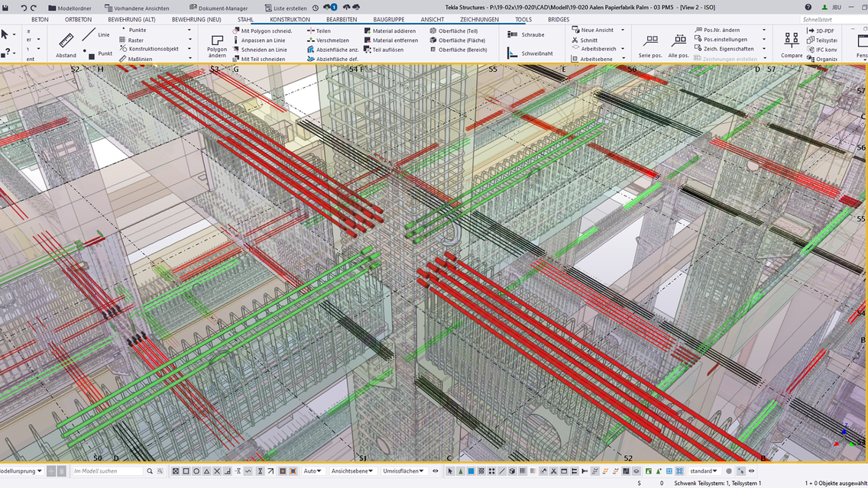Switch to the BETON ribbon tab
This screenshot has height=488, width=868.
(x=40, y=19)
